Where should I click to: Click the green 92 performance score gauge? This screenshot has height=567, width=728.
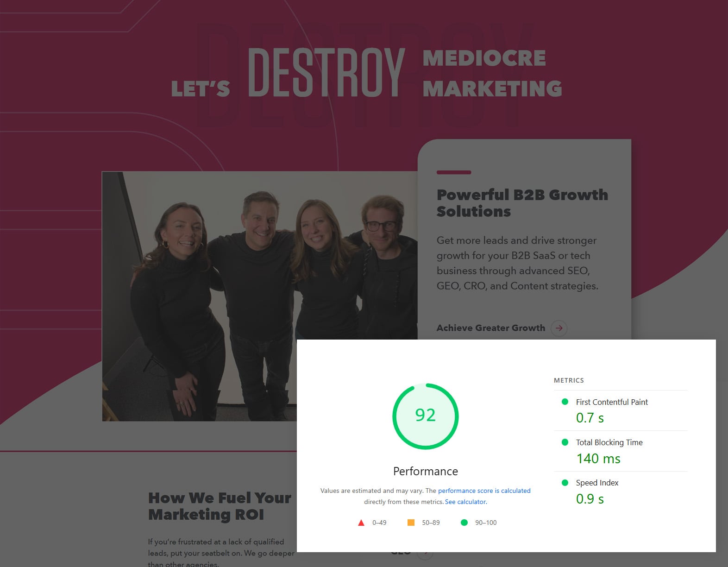pyautogui.click(x=425, y=416)
